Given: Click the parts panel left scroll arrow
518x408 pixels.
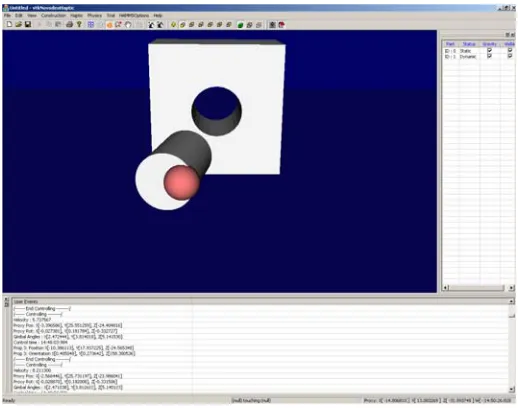Looking at the screenshot, I should pos(446,288).
